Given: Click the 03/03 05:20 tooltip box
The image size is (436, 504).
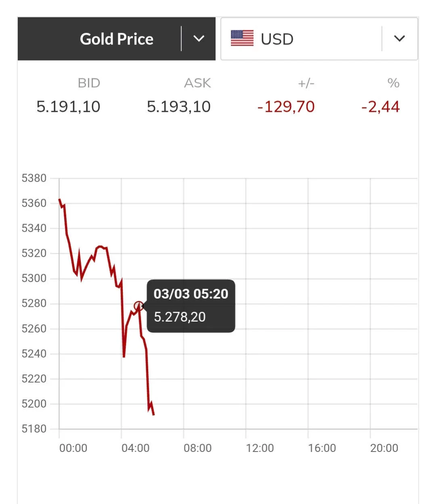Looking at the screenshot, I should 191,306.
